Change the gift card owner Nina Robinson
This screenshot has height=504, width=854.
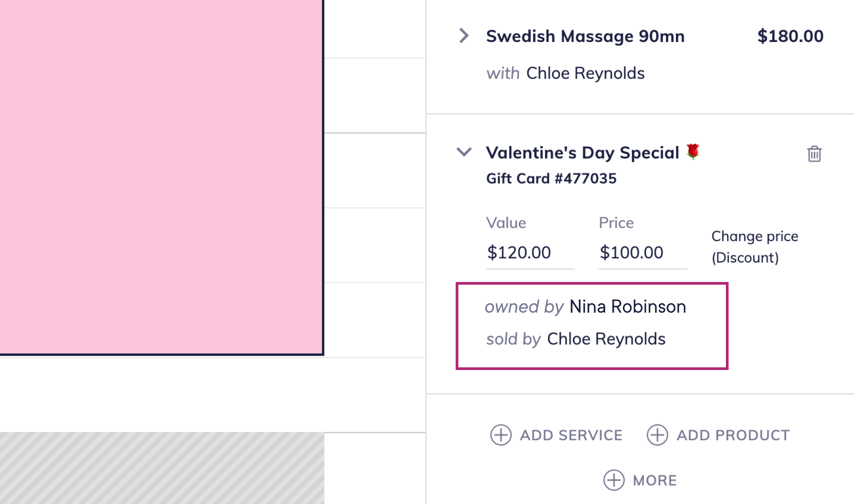[x=627, y=306]
